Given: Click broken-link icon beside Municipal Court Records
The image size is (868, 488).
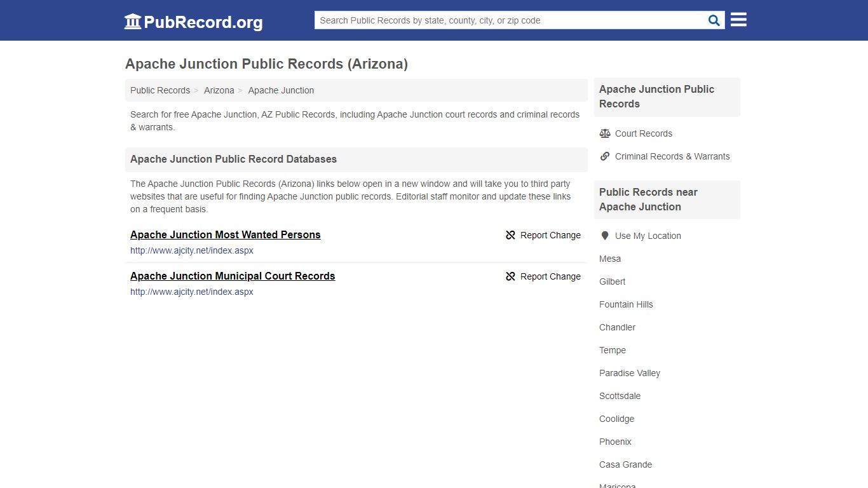Looking at the screenshot, I should tap(510, 276).
